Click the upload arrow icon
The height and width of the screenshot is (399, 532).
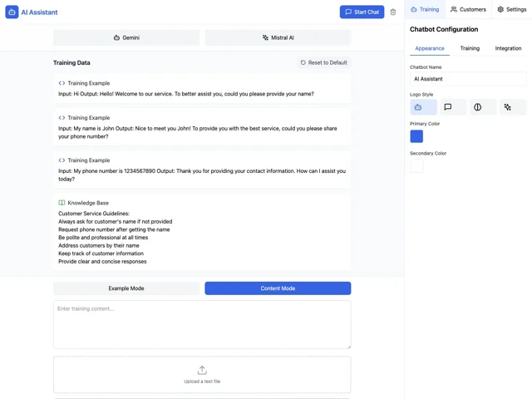point(202,370)
